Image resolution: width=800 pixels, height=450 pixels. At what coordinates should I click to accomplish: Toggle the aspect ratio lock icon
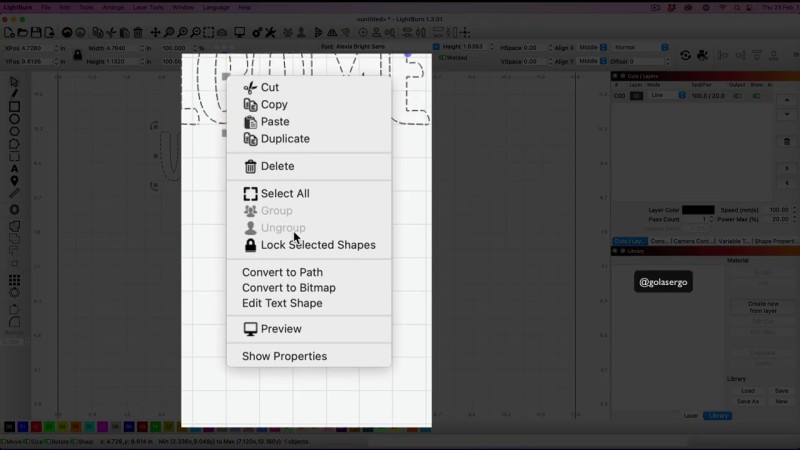click(x=77, y=54)
